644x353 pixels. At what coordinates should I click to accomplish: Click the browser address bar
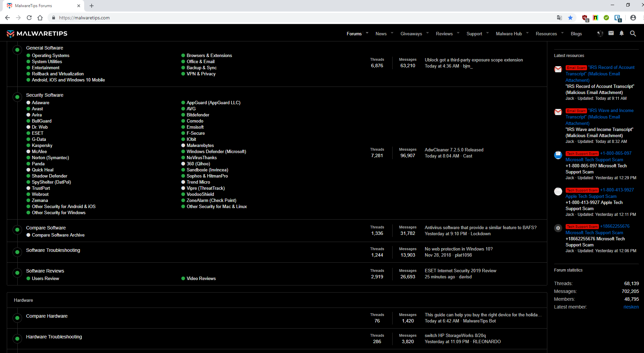click(x=271, y=18)
